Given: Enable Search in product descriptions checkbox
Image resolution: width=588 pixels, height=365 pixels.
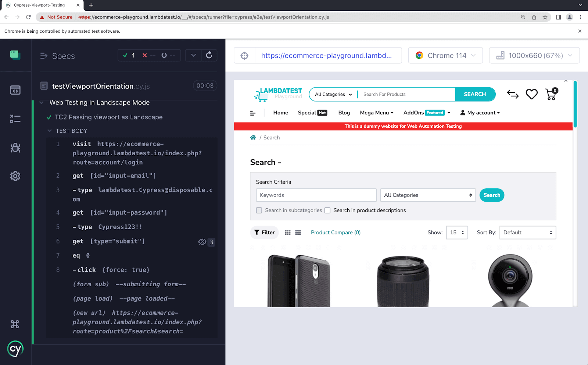Looking at the screenshot, I should 327,210.
